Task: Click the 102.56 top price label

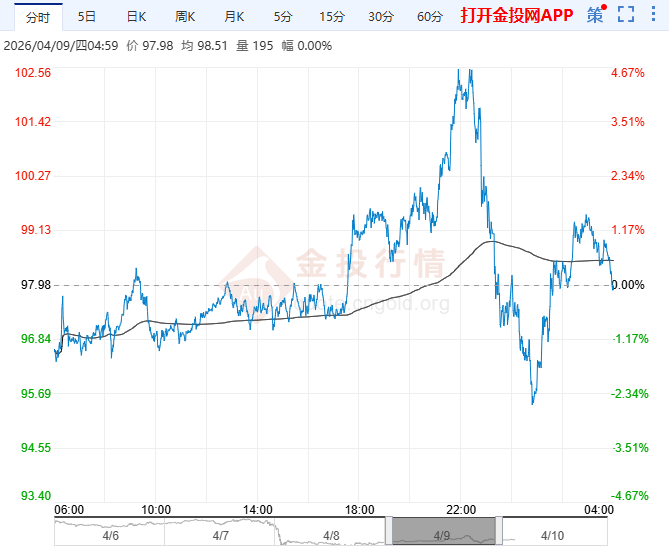Action: pos(33,73)
